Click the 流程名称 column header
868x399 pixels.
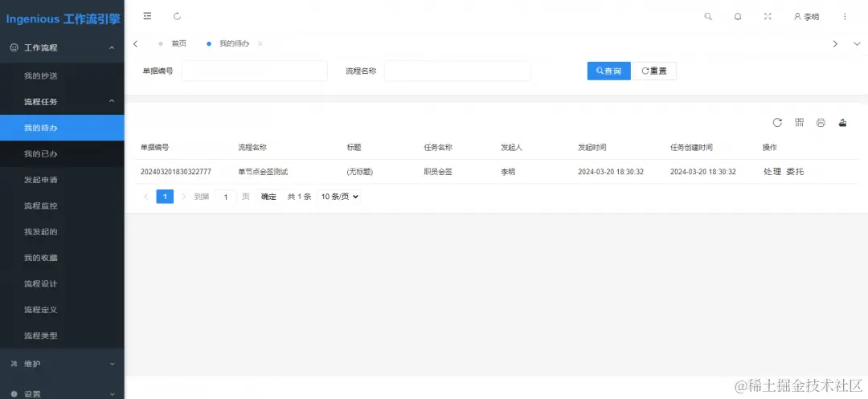(x=252, y=148)
